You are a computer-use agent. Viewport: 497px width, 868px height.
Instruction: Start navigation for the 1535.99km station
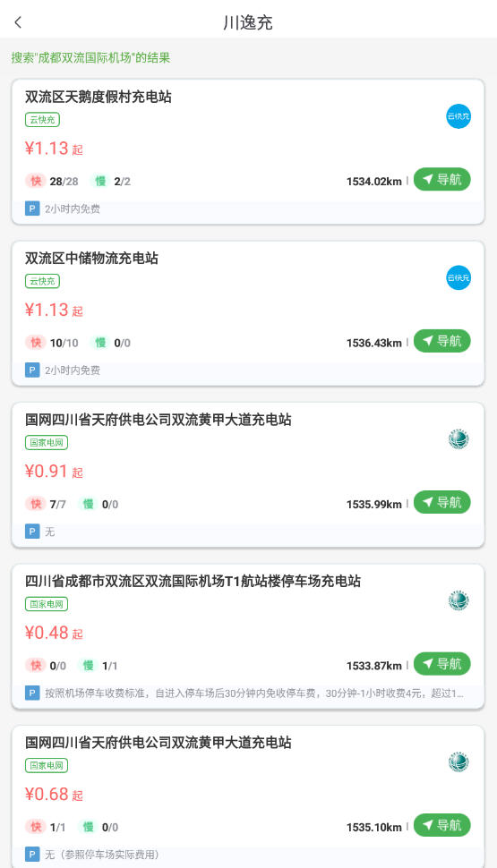[x=441, y=503]
